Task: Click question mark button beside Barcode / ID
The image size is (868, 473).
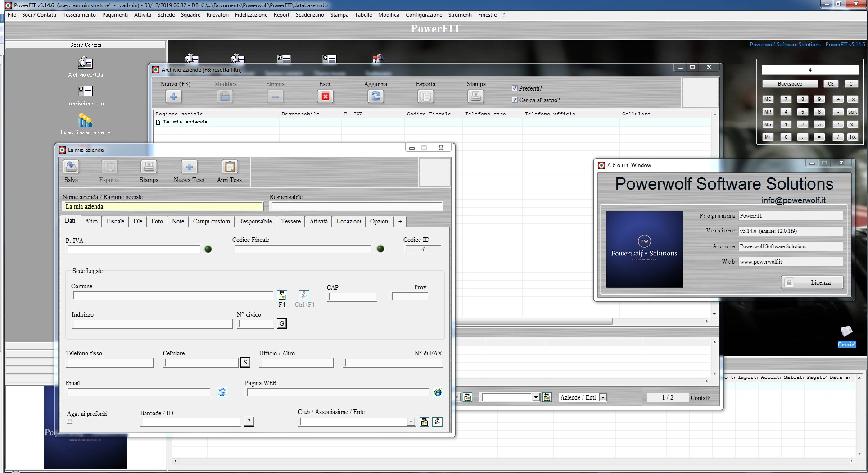Action: point(249,421)
